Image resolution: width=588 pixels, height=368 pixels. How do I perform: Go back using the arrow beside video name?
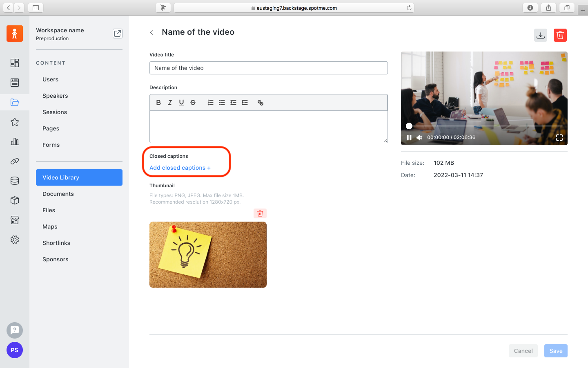(151, 32)
